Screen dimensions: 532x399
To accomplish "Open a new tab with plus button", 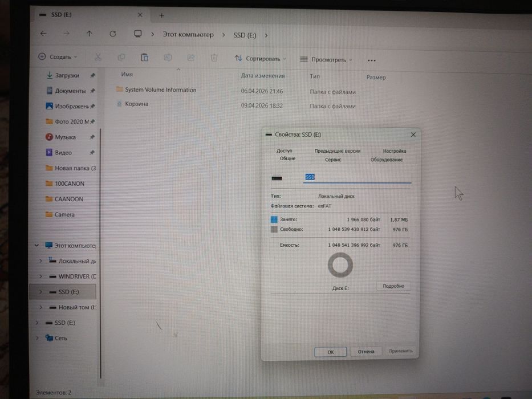I will [x=161, y=15].
